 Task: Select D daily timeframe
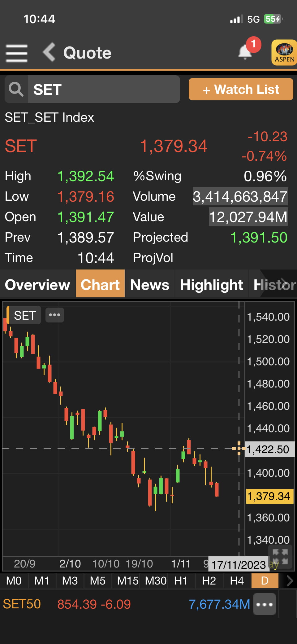click(265, 581)
